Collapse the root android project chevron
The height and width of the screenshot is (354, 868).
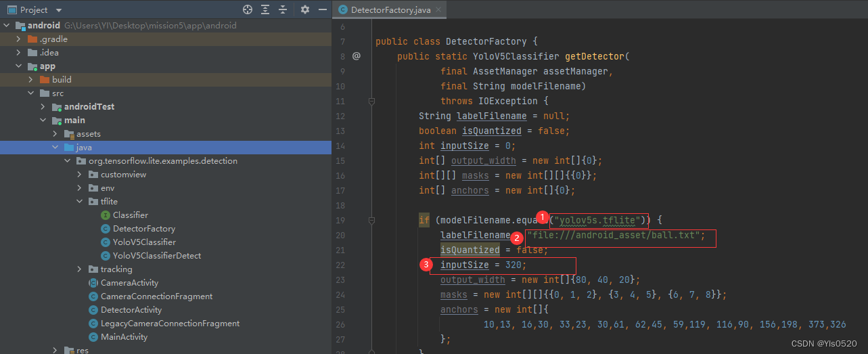(7, 26)
